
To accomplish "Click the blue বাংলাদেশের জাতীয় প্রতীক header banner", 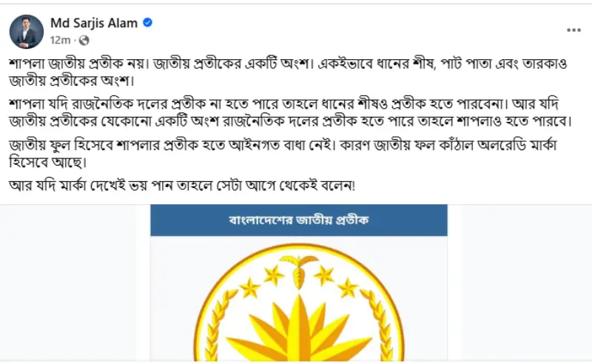I will (x=299, y=220).
